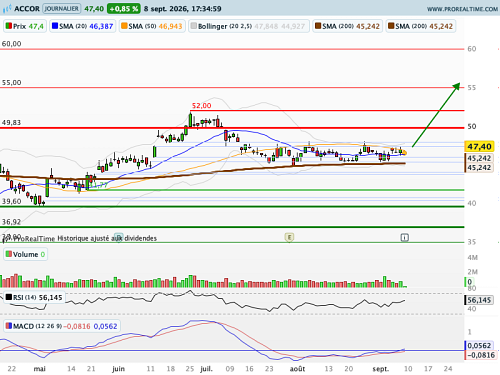The height and width of the screenshot is (375, 500).
Task: Click the 'mai' date axis label
Action: (x=40, y=369)
